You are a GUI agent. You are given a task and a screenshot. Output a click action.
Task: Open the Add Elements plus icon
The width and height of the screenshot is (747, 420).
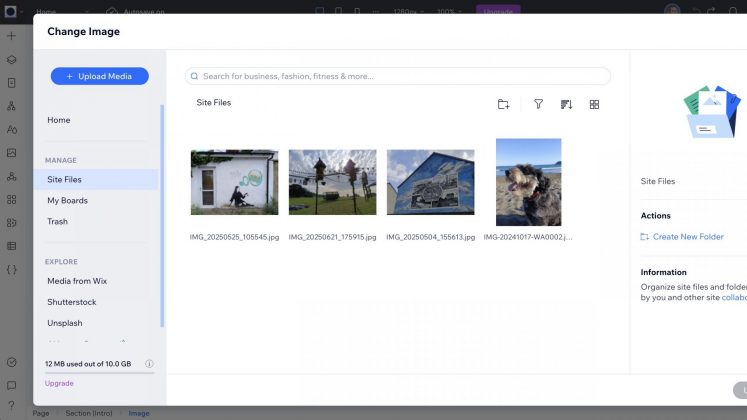[x=12, y=36]
